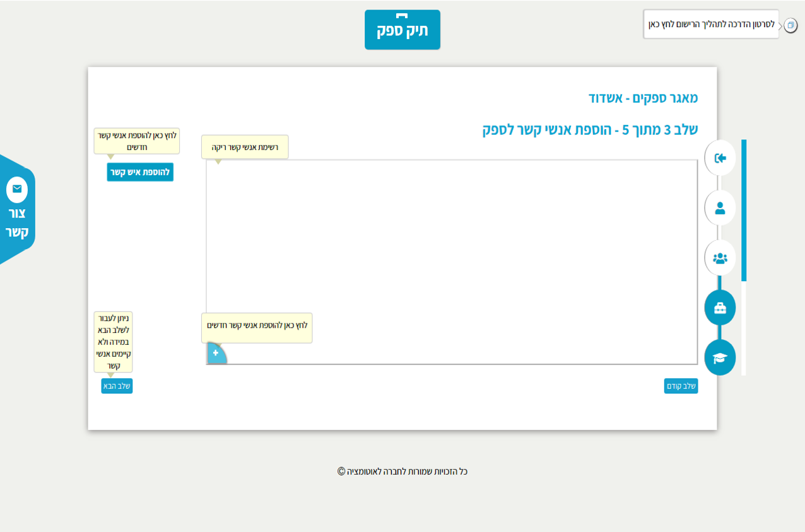Image resolution: width=805 pixels, height=532 pixels.
Task: Open the 'צור קשר' side tab label
Action: pyautogui.click(x=17, y=223)
